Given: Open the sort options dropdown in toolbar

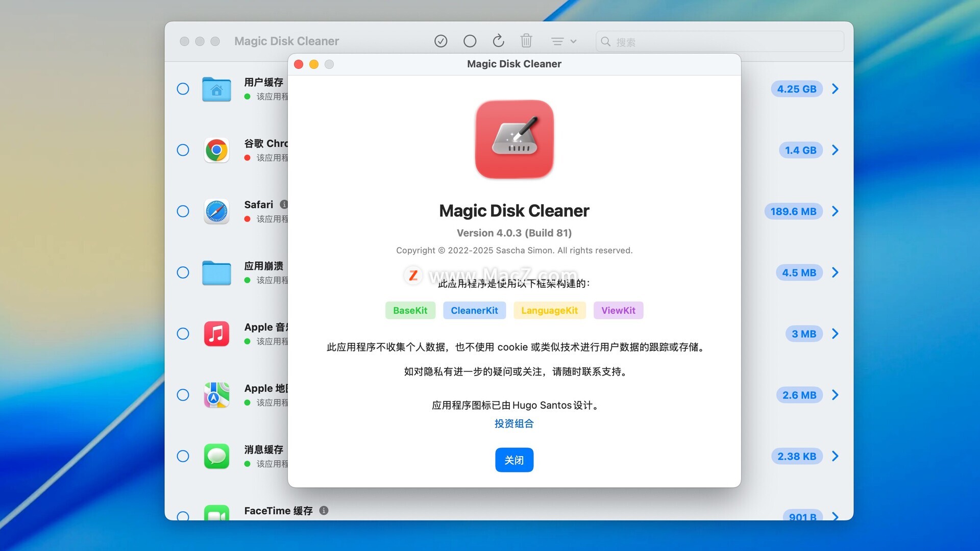Looking at the screenshot, I should click(563, 41).
